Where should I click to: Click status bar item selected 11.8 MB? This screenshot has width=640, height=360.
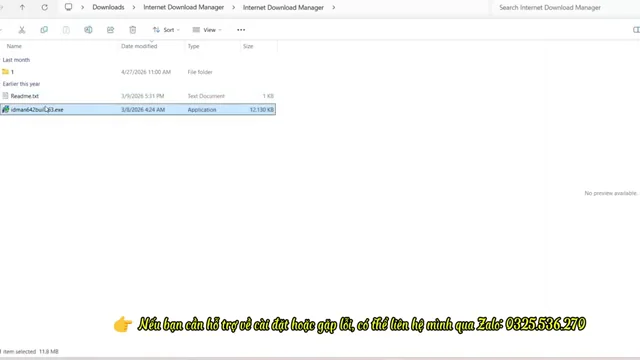click(x=30, y=351)
